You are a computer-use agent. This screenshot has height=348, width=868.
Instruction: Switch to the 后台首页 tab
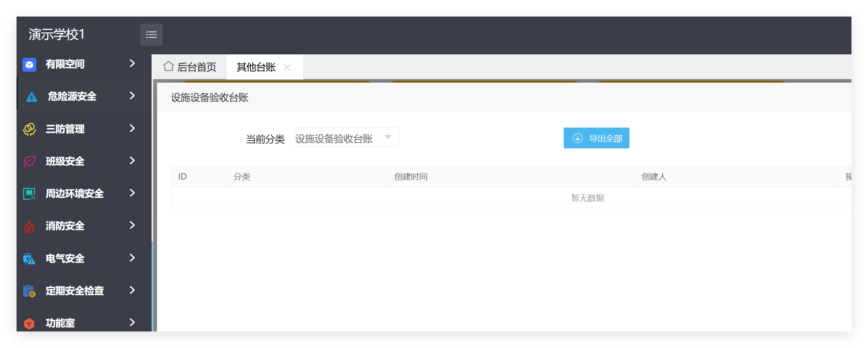(x=190, y=67)
